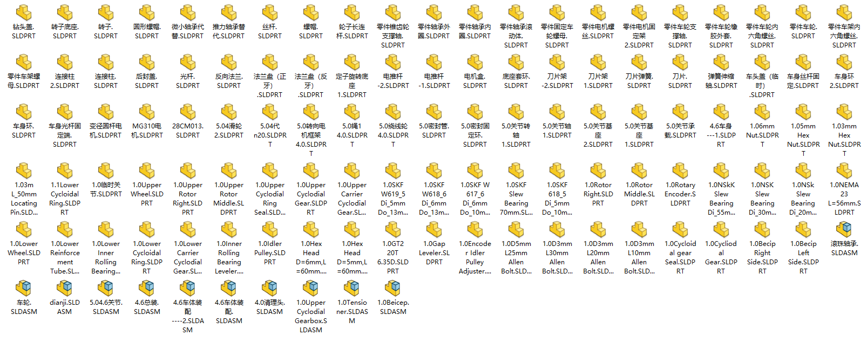This screenshot has height=342, width=868.
Task: Open the 车轮.SLDASM assembly file
Action: point(24,289)
